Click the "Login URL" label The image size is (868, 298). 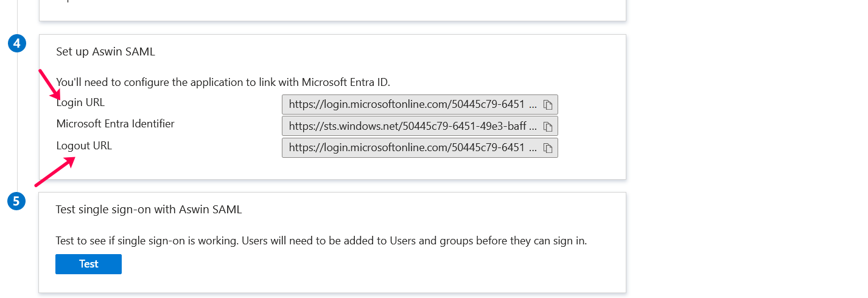coord(80,102)
